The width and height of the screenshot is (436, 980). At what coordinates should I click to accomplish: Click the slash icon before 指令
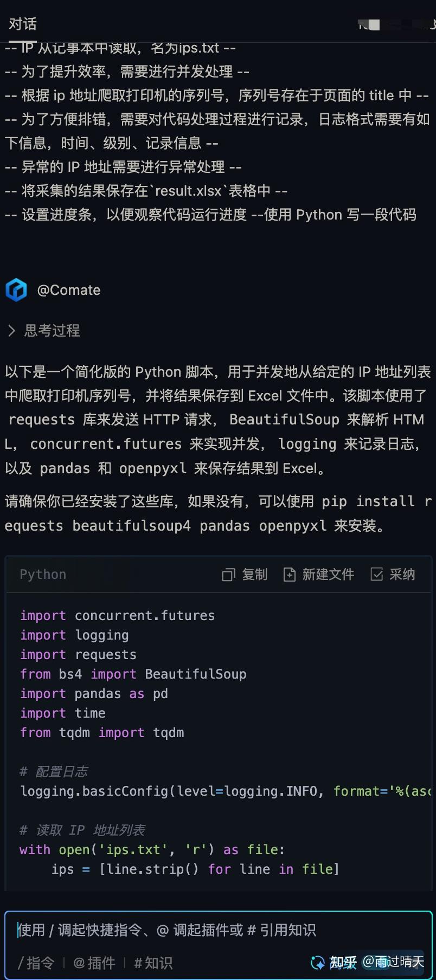[x=22, y=963]
